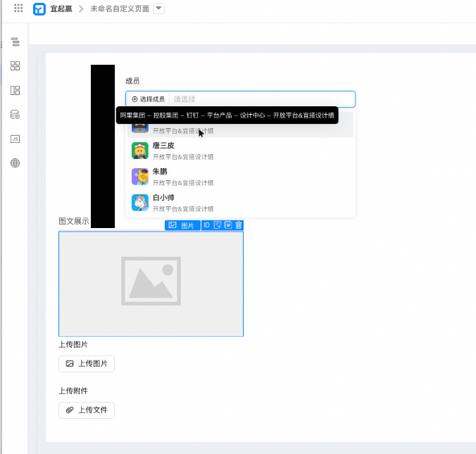Image resolution: width=476 pixels, height=454 pixels.
Task: Click the 选择成员 button
Action: pyautogui.click(x=148, y=99)
